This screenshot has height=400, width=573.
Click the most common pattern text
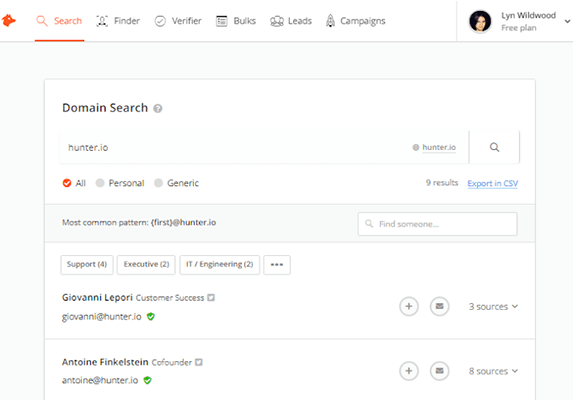coord(139,222)
